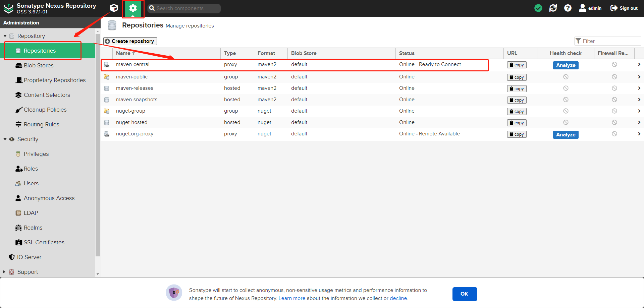
Task: Click the green system status checkmark icon
Action: pyautogui.click(x=538, y=8)
